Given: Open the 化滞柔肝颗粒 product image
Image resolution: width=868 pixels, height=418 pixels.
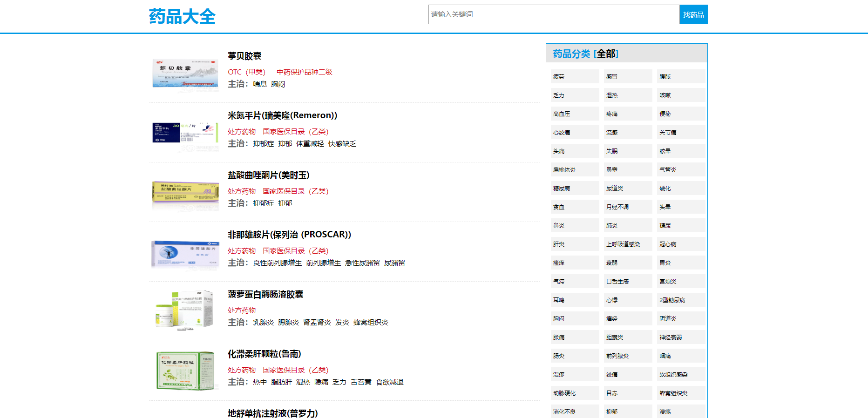Looking at the screenshot, I should coord(185,371).
